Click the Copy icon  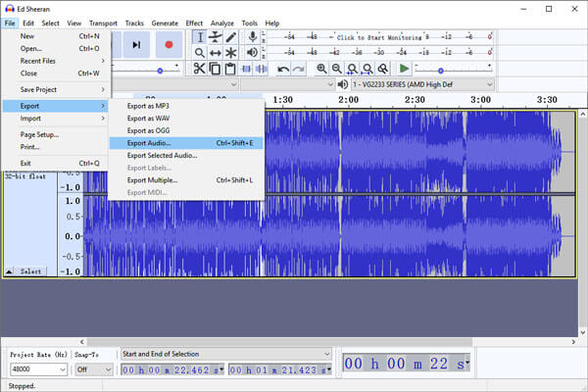(215, 69)
